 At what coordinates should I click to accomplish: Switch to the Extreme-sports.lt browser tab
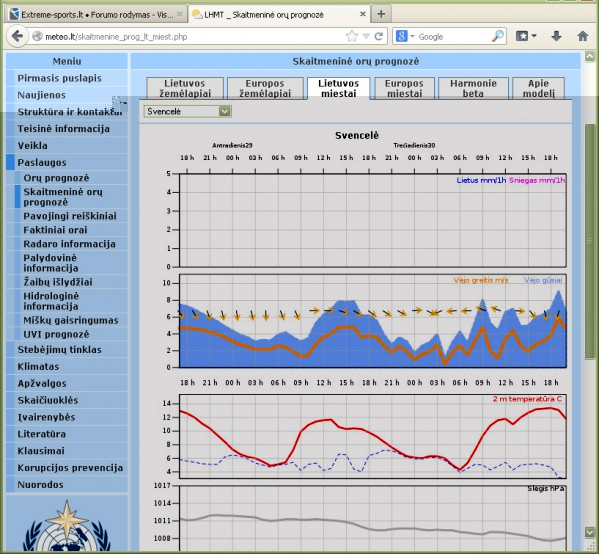tap(97, 15)
